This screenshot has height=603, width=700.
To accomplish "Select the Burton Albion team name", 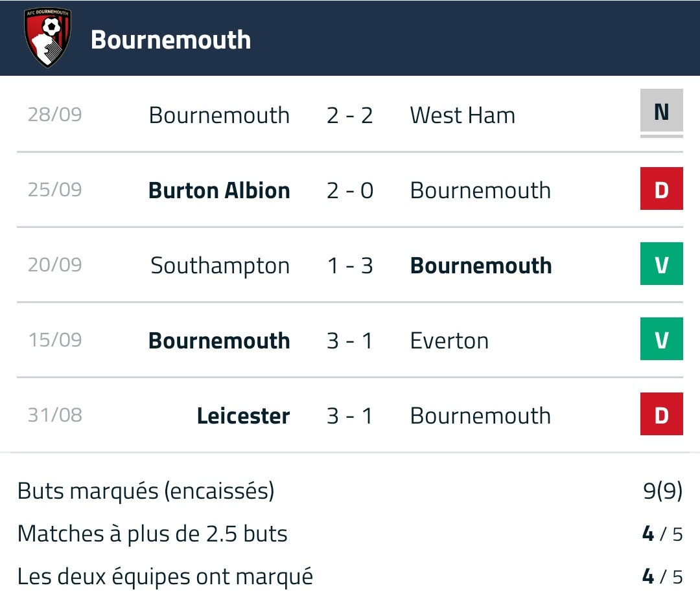I will click(x=219, y=190).
